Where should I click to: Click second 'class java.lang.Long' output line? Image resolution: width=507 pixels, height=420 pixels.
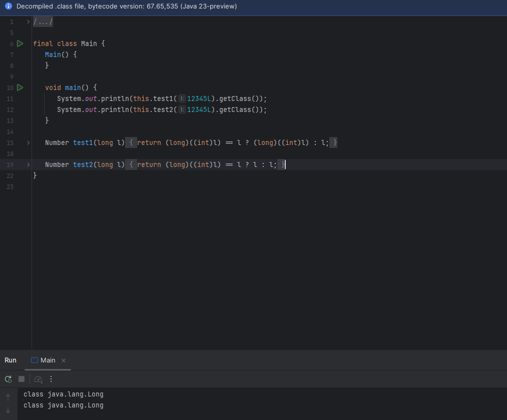(x=64, y=405)
